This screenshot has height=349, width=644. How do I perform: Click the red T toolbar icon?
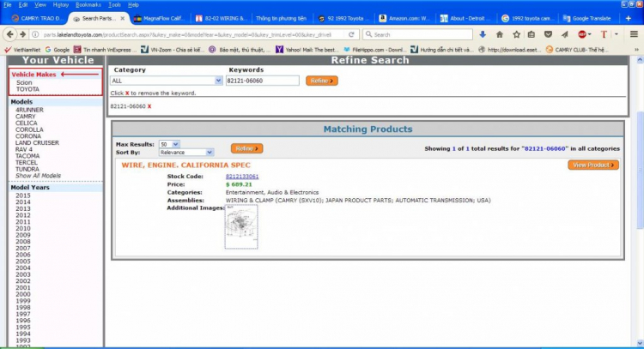[604, 34]
